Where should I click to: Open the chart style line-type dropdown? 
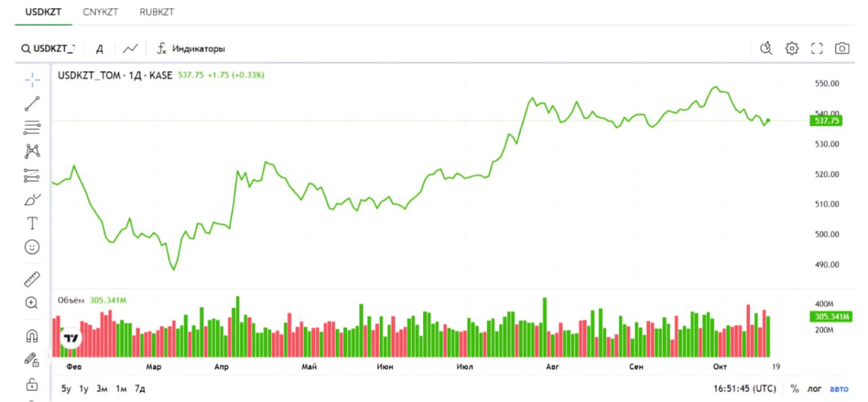click(x=130, y=48)
